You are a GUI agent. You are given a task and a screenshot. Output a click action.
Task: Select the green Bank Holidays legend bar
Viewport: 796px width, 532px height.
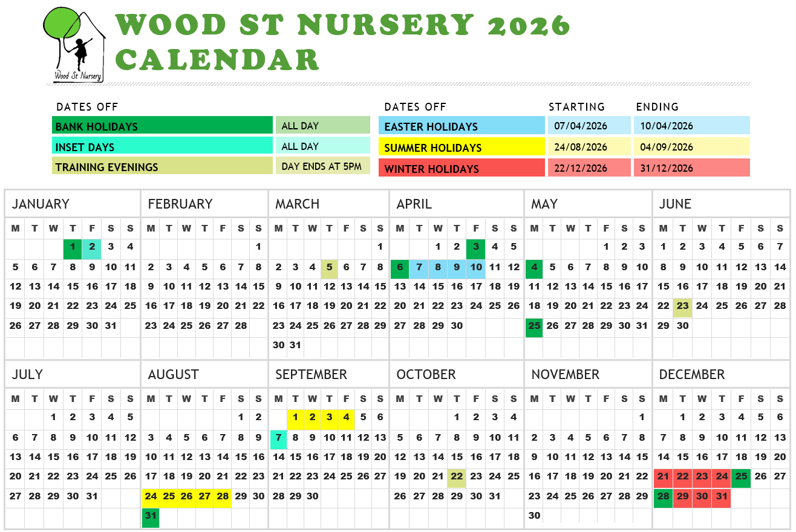coord(162,126)
